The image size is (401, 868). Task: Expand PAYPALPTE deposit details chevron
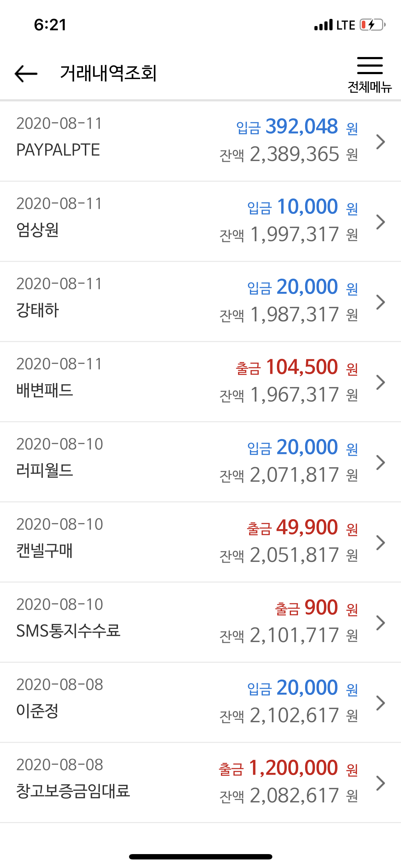point(381,142)
